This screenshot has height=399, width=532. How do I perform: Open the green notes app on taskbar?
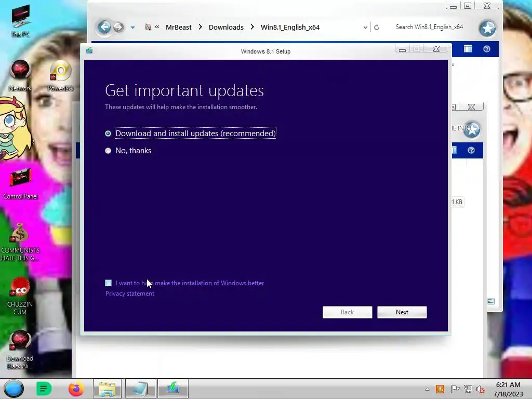coord(44,389)
